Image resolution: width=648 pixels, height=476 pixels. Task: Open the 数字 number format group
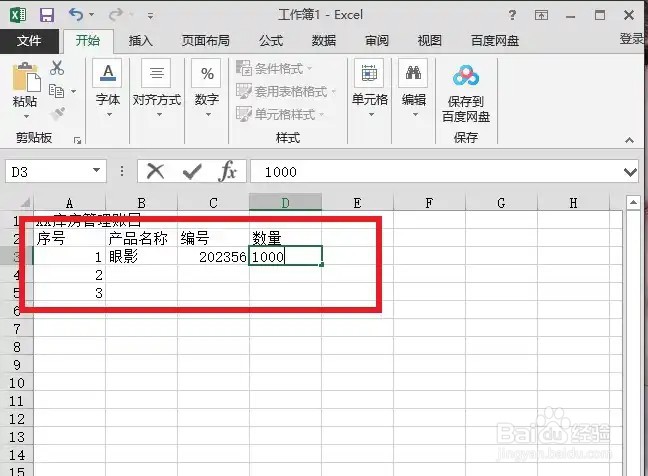click(207, 88)
